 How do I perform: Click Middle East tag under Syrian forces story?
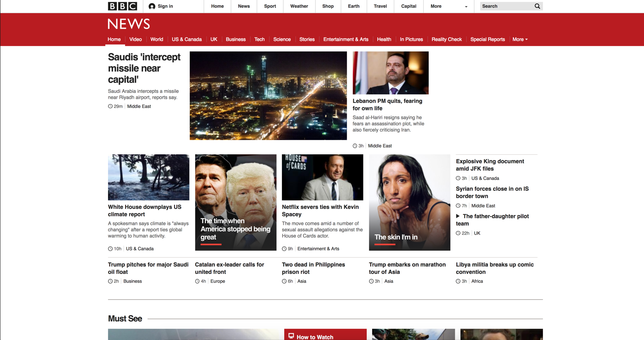pyautogui.click(x=483, y=206)
